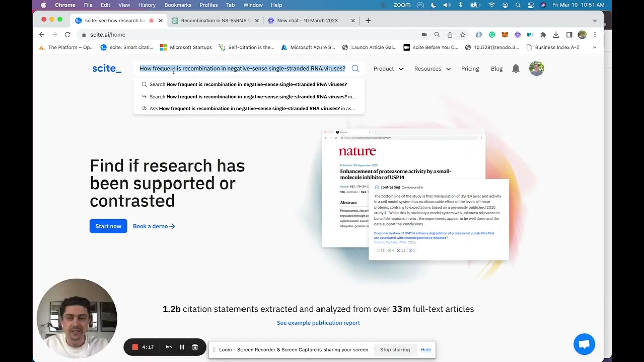
Task: Expand the Resources dropdown
Action: coord(432,69)
